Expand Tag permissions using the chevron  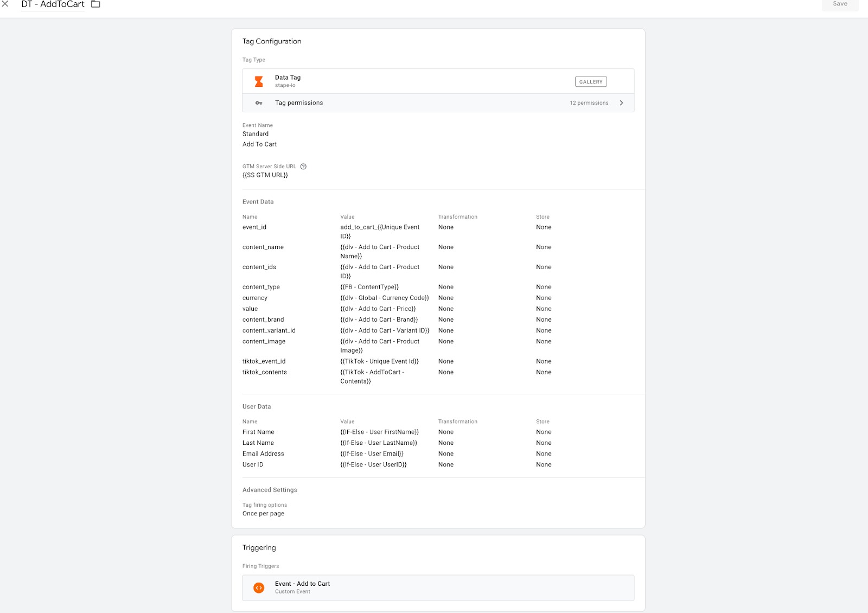[x=622, y=103]
